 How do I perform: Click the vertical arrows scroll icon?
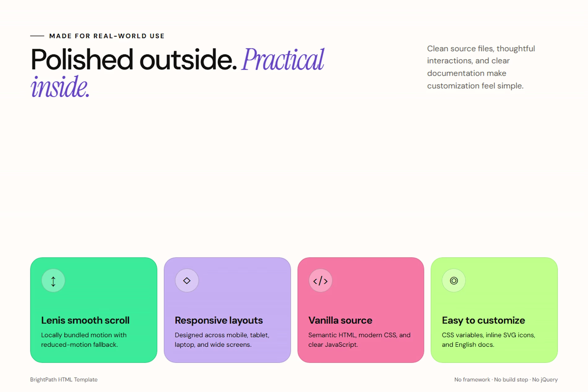point(53,281)
